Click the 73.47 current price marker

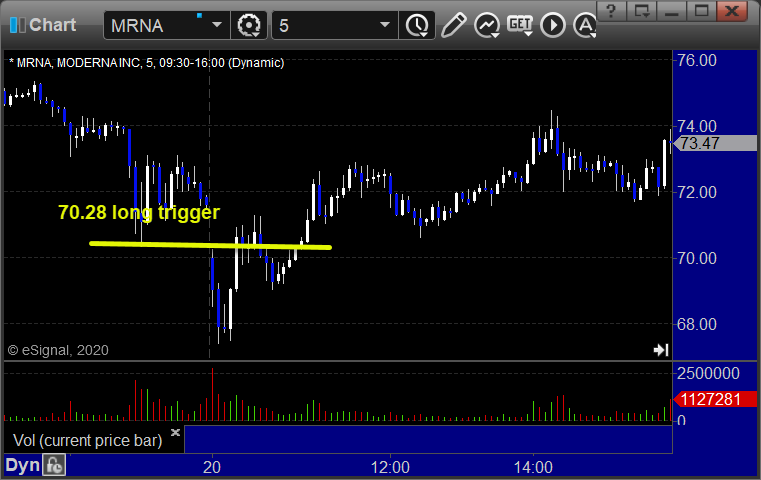715,143
